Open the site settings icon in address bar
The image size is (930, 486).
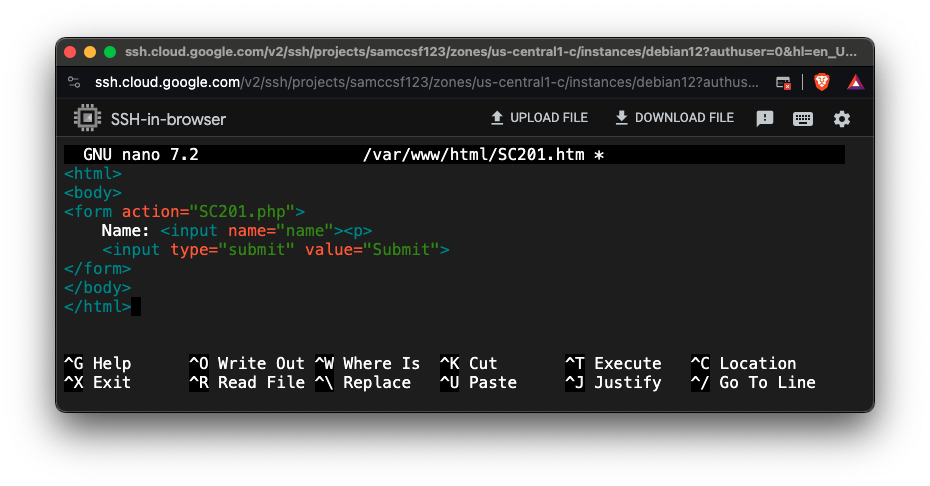[x=74, y=82]
